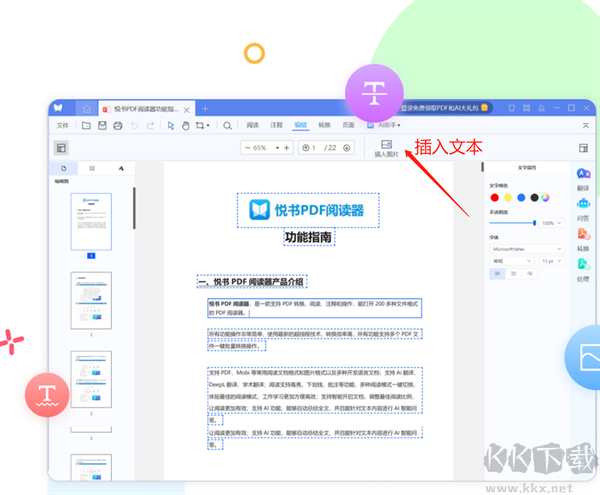The image size is (600, 495).
Task: Activate the hand pan tool
Action: pos(186,125)
